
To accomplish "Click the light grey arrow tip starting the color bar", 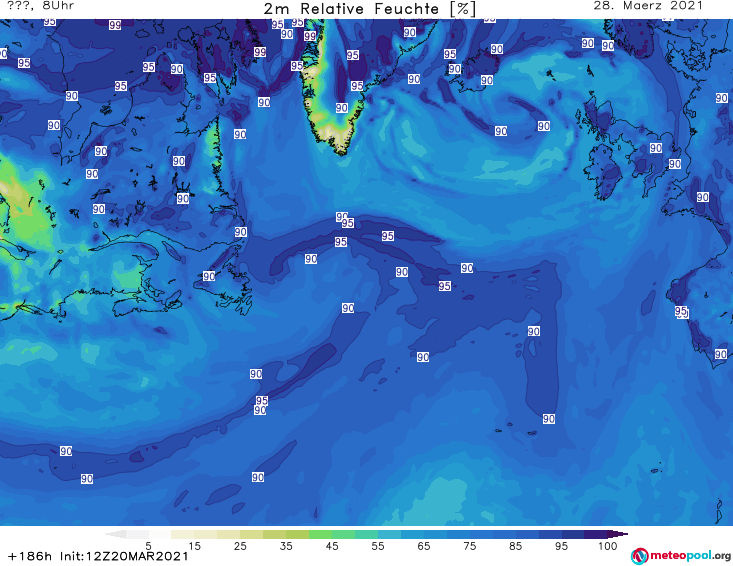I will tap(116, 534).
